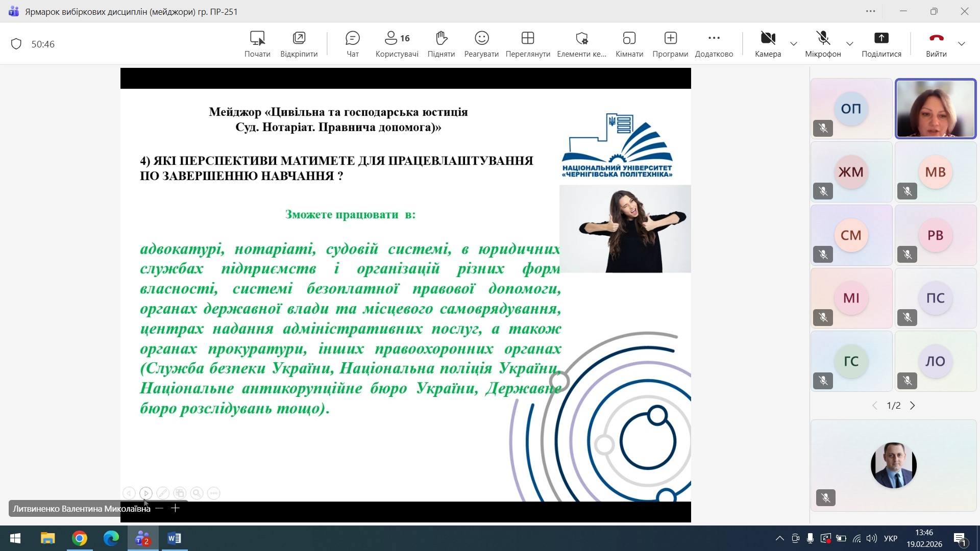Toggle the Камера on

click(768, 44)
